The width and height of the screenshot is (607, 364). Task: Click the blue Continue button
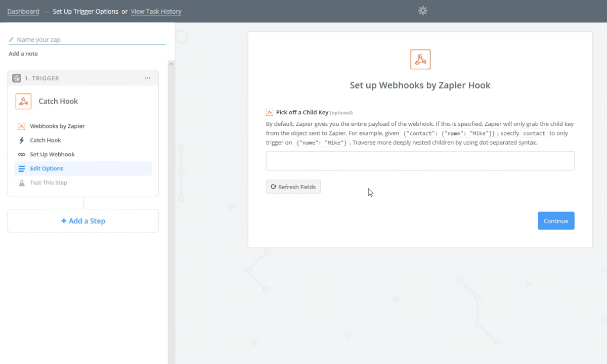pos(556,221)
